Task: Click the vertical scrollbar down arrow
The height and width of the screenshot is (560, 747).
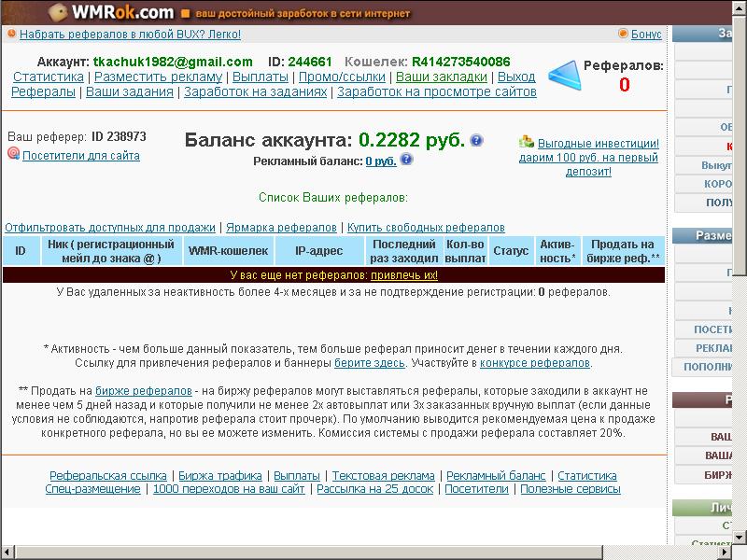Action: point(740,538)
